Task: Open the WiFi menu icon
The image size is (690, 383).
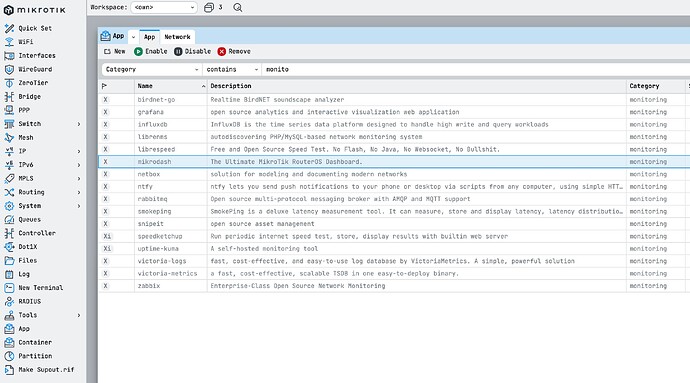Action: (9, 42)
